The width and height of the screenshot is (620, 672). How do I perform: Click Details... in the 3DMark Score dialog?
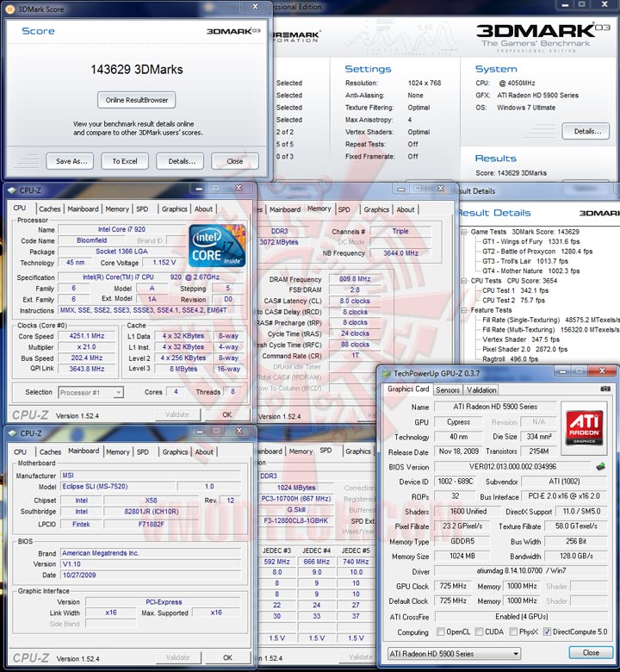click(180, 161)
